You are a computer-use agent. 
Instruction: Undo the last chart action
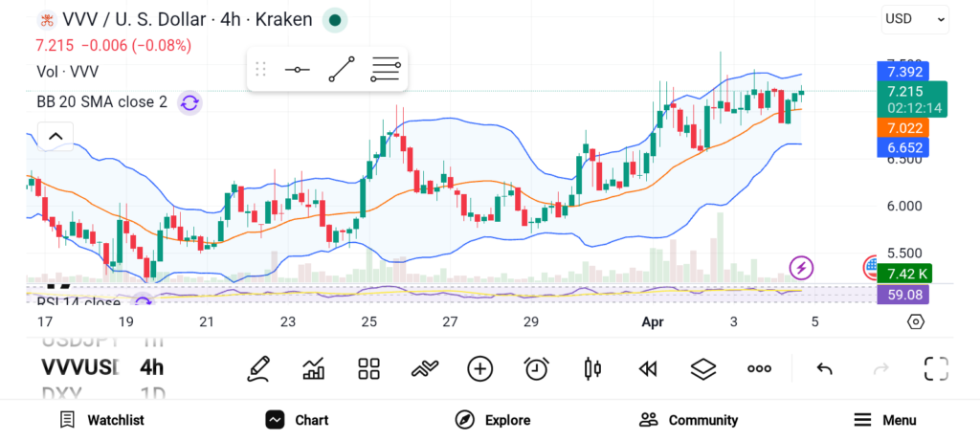824,368
